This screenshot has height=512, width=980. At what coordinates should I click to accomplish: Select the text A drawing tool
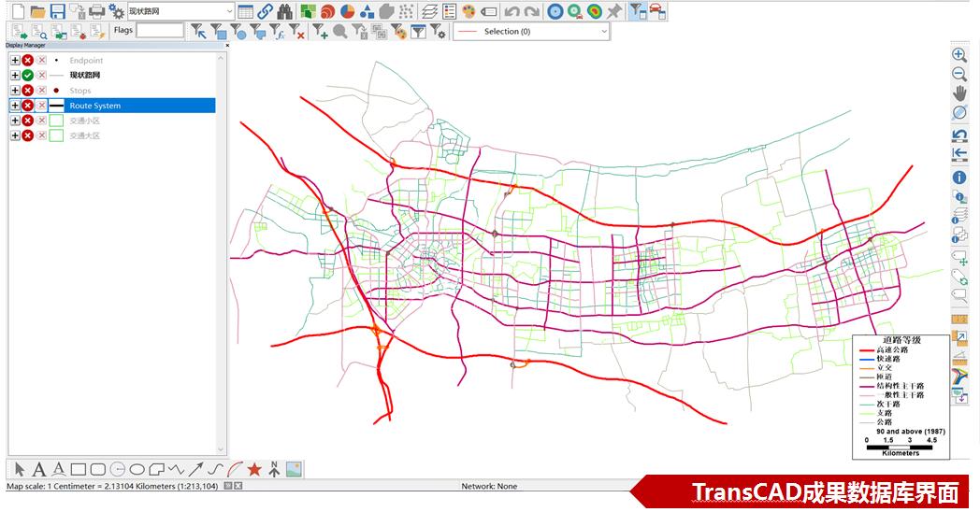(x=39, y=469)
